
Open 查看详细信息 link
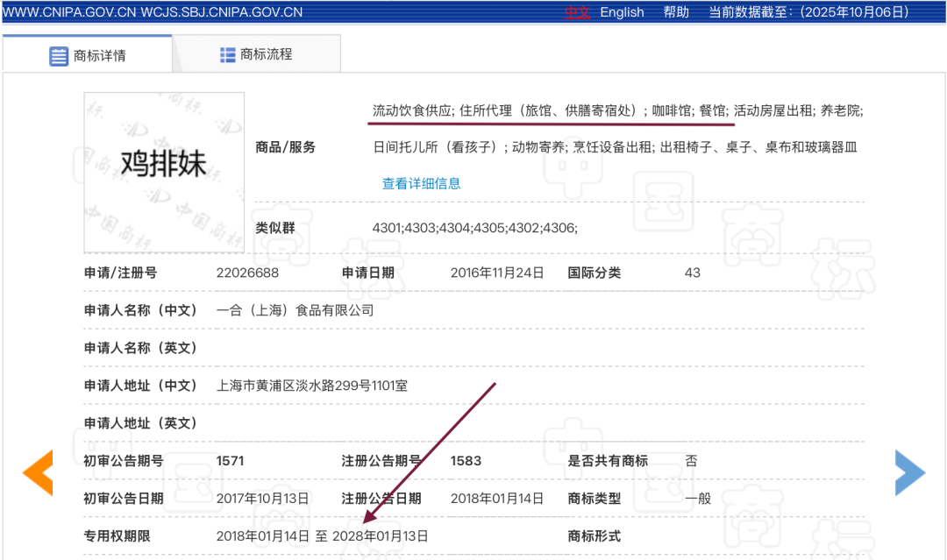pyautogui.click(x=421, y=183)
